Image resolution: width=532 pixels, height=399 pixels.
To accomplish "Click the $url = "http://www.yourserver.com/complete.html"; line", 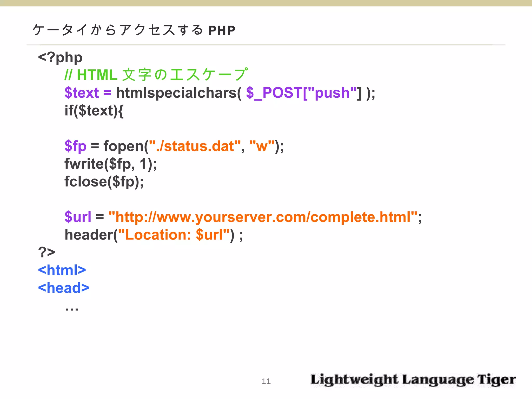I will [243, 217].
